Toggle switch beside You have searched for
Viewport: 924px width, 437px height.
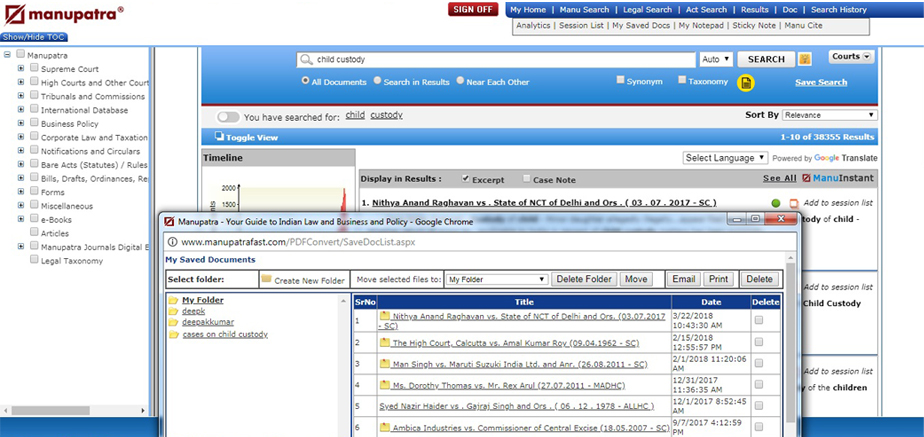[228, 117]
